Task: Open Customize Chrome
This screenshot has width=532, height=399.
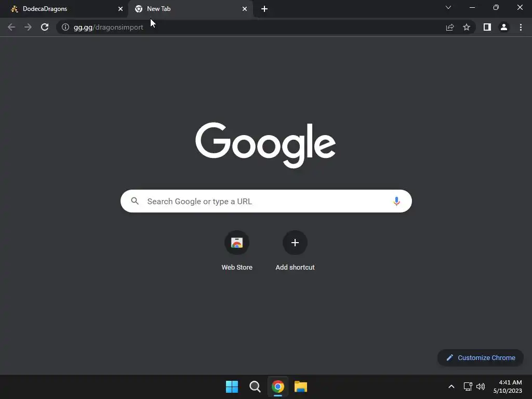Action: pyautogui.click(x=481, y=357)
